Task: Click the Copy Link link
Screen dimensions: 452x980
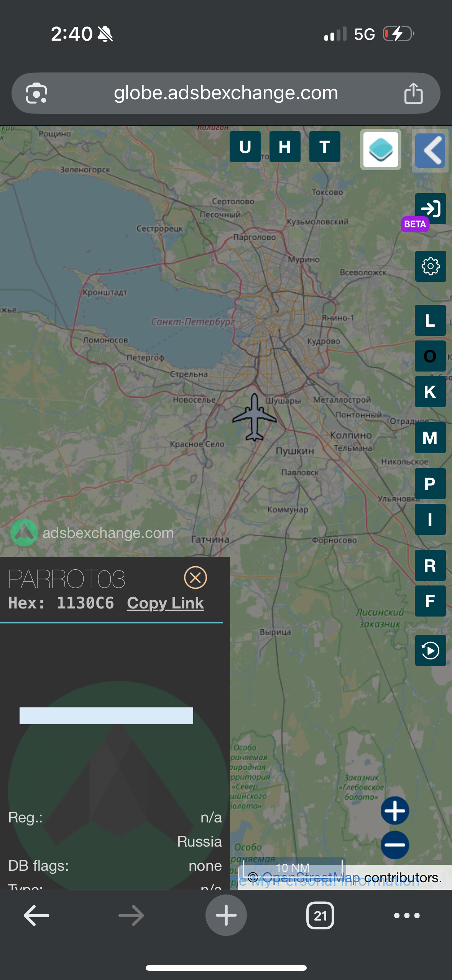Action: (165, 603)
